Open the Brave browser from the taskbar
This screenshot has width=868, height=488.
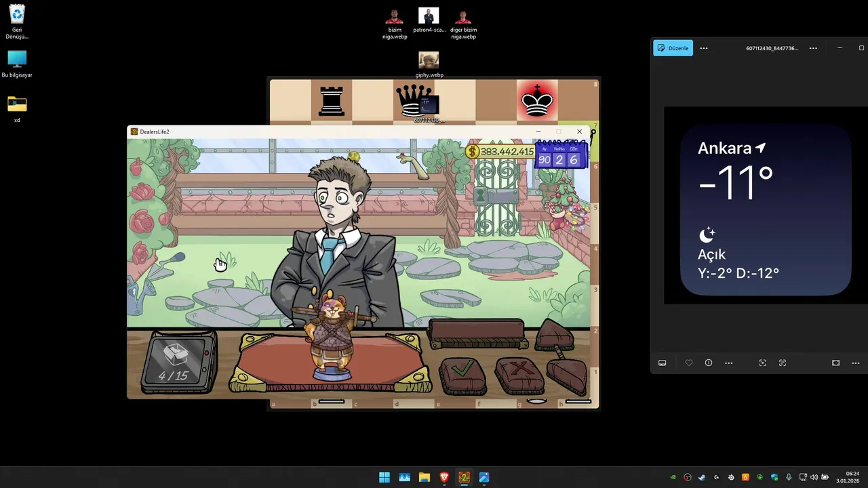pyautogui.click(x=444, y=477)
